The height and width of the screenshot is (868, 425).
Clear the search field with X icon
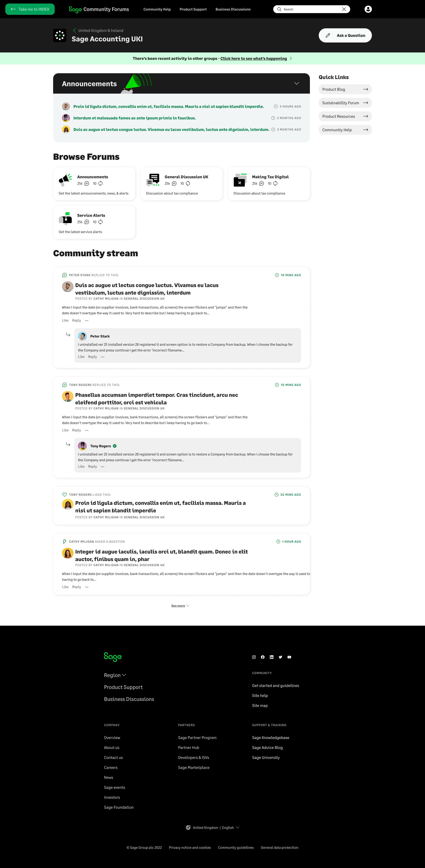344,9
